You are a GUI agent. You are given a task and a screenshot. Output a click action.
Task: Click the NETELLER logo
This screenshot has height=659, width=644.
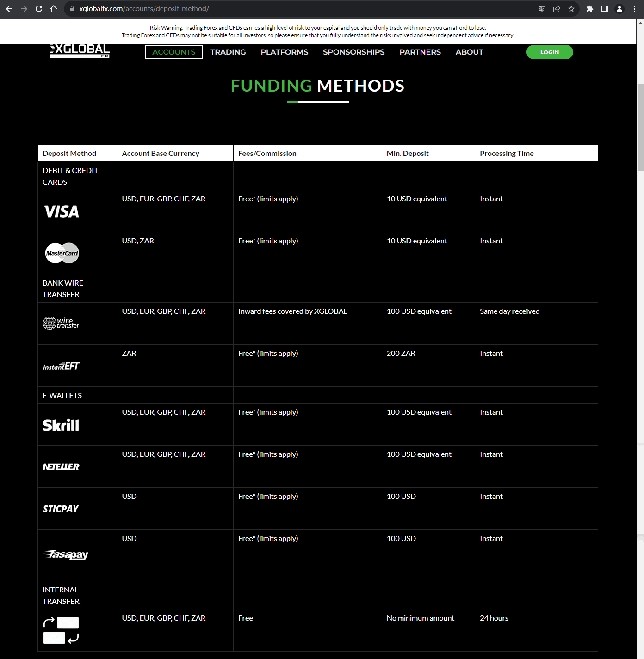pos(61,466)
